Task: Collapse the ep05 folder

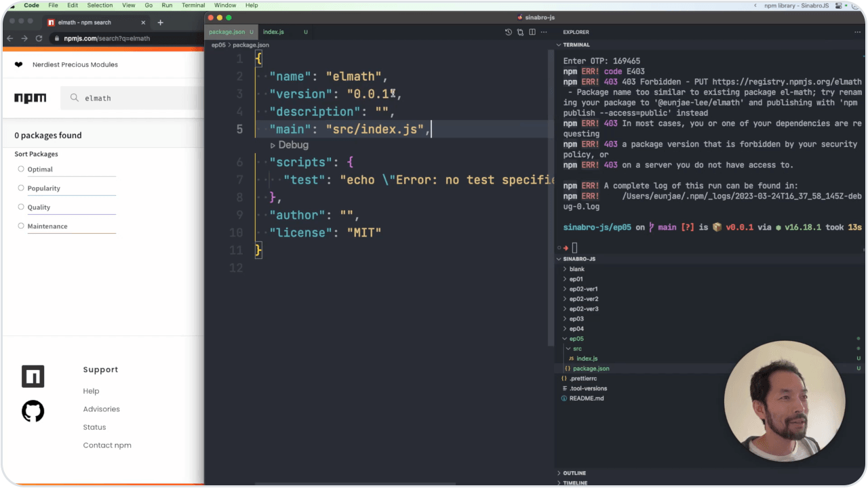Action: click(565, 339)
